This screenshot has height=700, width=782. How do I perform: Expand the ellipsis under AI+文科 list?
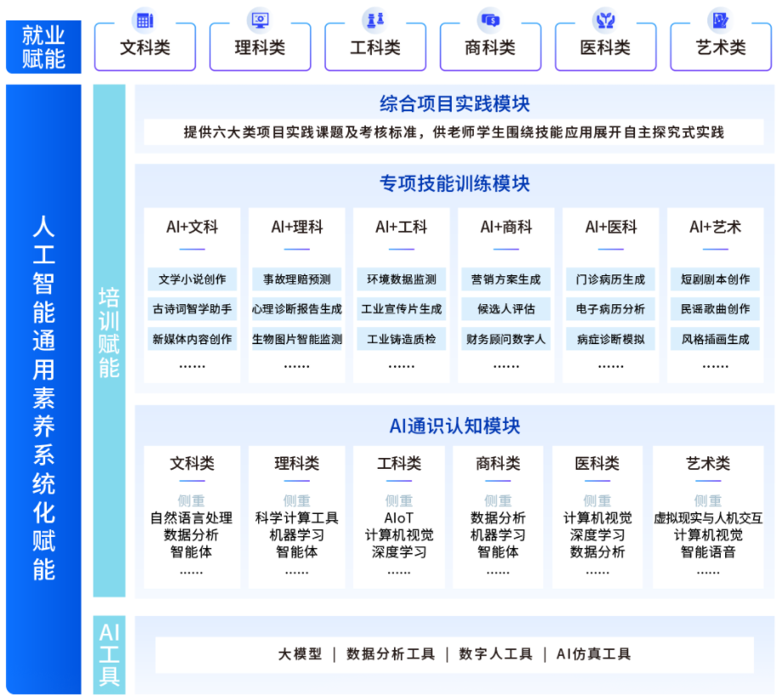pyautogui.click(x=192, y=364)
